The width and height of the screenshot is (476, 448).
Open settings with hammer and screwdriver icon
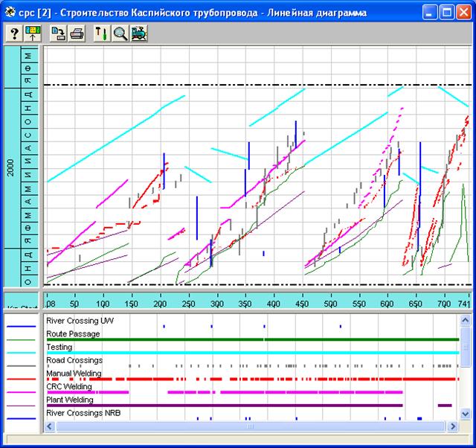(x=101, y=33)
